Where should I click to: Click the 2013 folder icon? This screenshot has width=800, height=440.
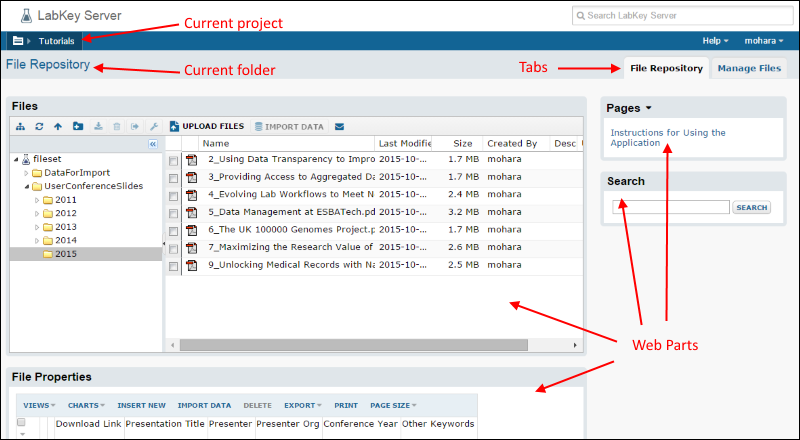[x=48, y=227]
